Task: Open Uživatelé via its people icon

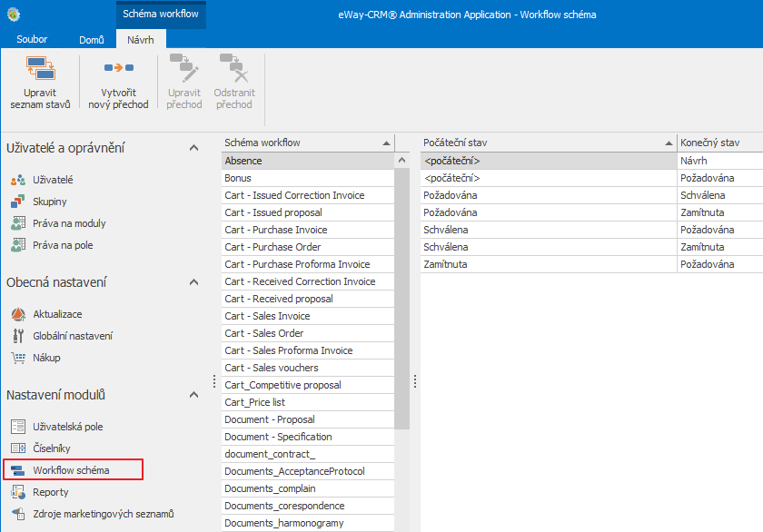Action: [18, 180]
